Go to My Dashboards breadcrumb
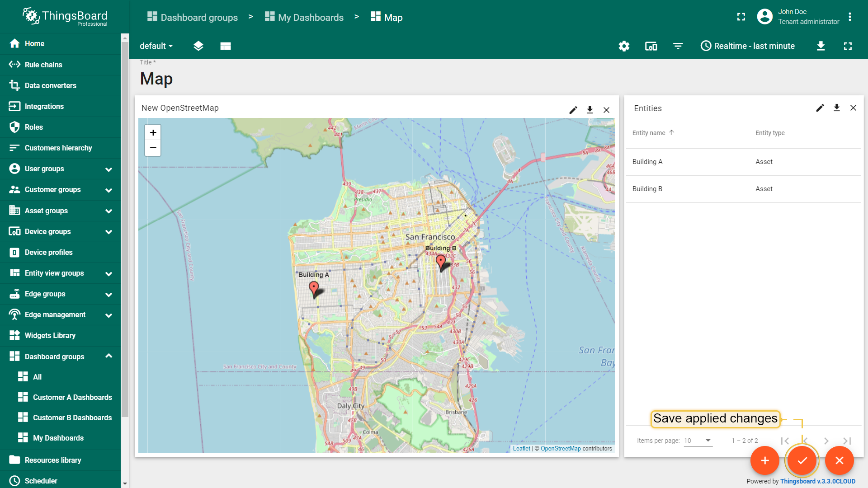 [304, 17]
